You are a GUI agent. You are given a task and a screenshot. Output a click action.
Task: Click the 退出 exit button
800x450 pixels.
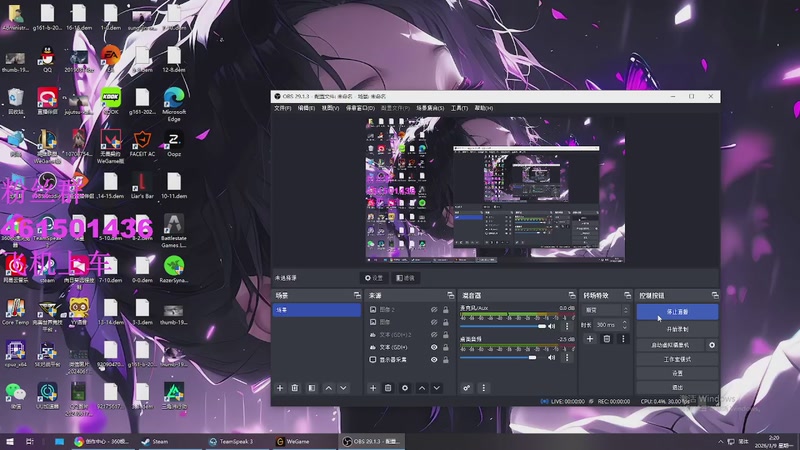(678, 387)
